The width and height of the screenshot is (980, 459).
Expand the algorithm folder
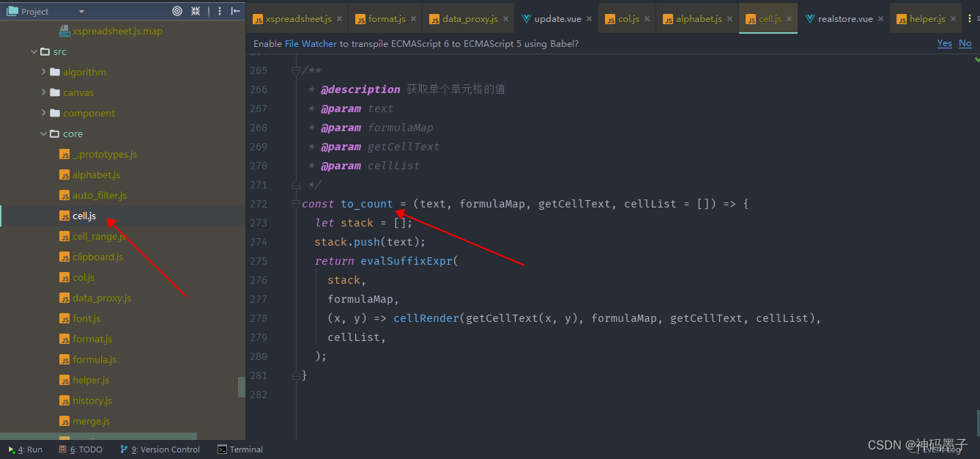(x=44, y=72)
